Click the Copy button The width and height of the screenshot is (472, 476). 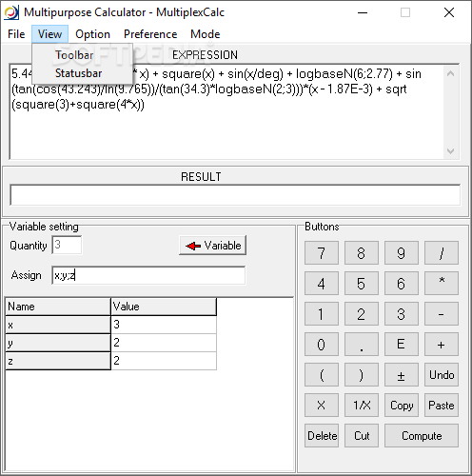click(x=402, y=406)
